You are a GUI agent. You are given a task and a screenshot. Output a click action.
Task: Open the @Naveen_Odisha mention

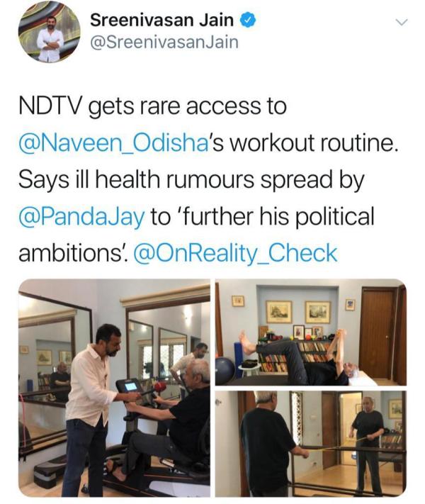click(114, 143)
